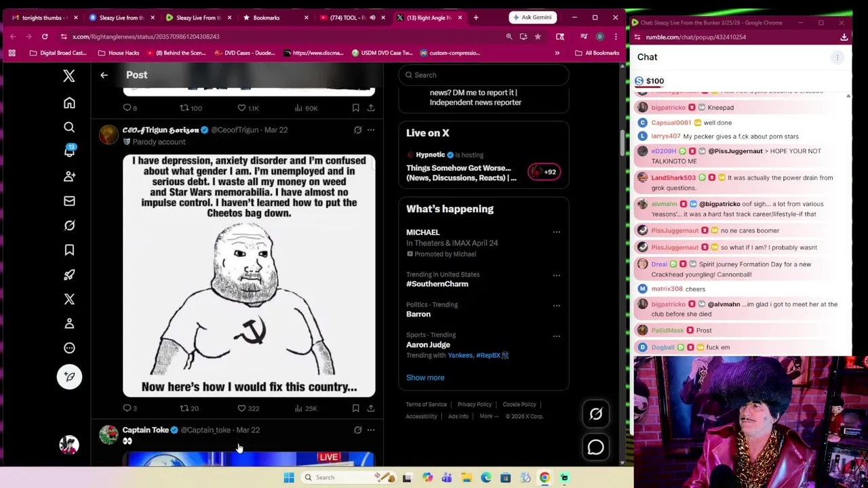
Task: Open Windows Start menu
Action: [x=289, y=478]
